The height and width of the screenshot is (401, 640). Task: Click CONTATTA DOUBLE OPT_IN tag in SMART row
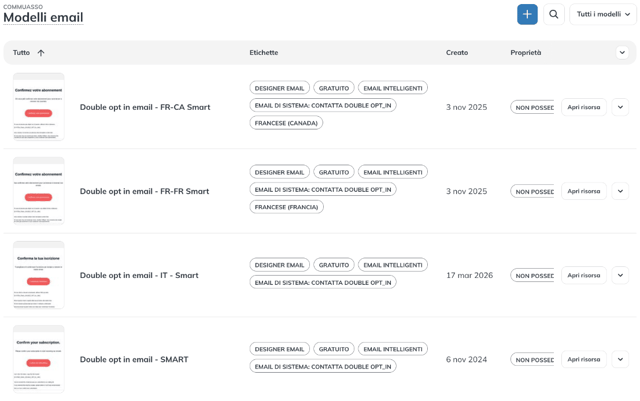323,367
